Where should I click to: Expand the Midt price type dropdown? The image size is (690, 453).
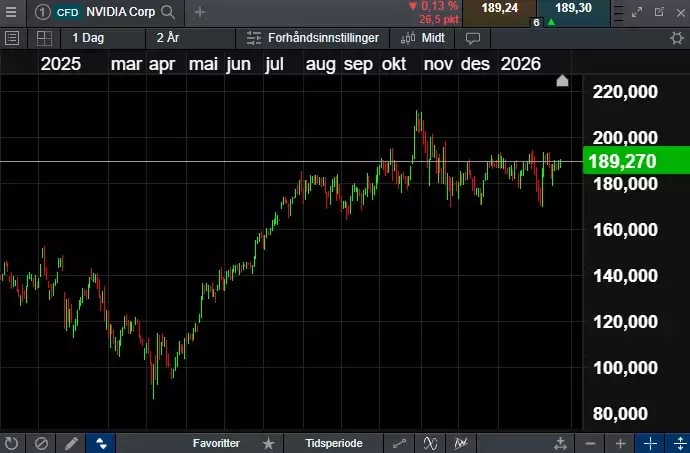pos(422,38)
